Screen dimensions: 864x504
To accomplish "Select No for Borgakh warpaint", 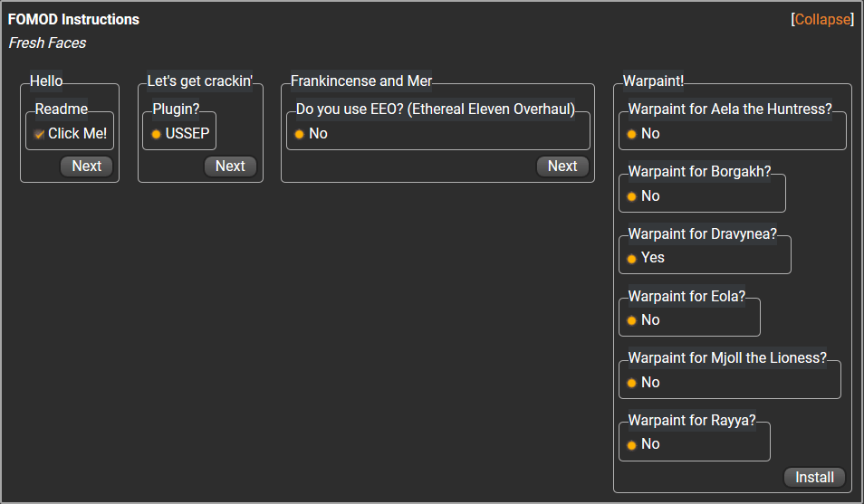I will (x=631, y=196).
